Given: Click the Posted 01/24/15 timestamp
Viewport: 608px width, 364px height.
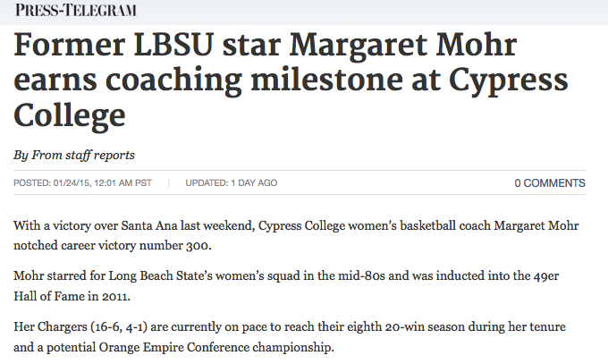Looking at the screenshot, I should pos(82,182).
